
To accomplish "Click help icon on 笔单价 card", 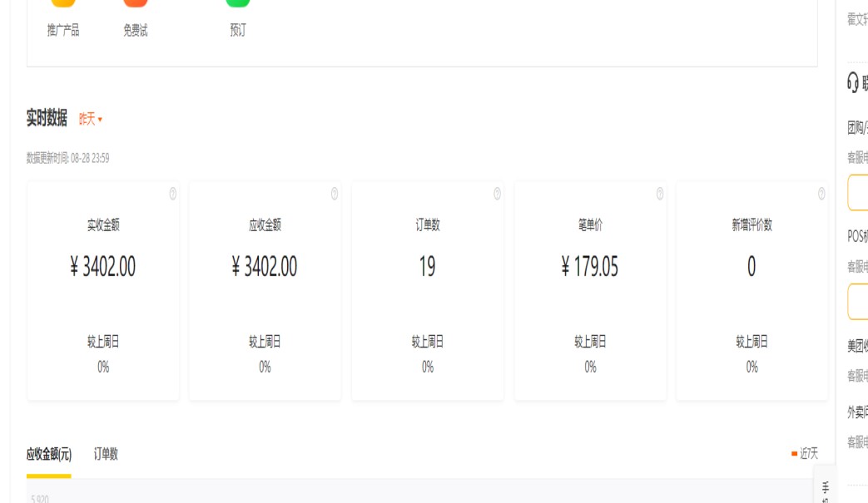I will tap(660, 194).
